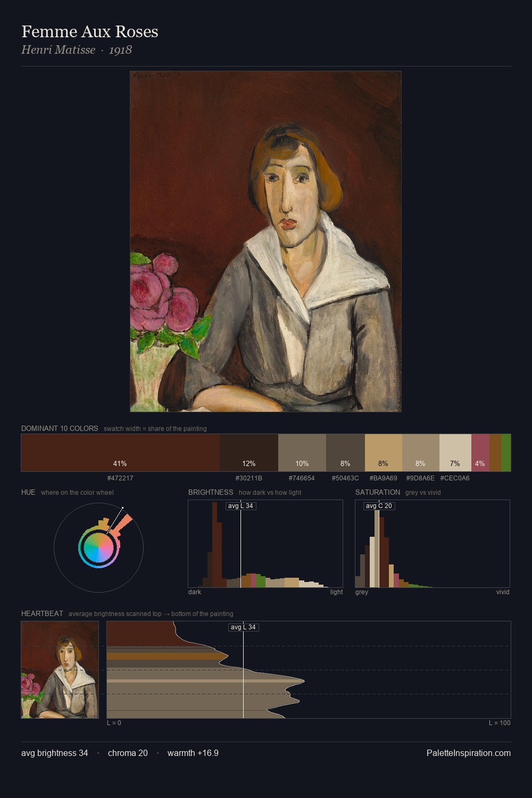
Task: Click hex code label #50463C
Action: (345, 478)
